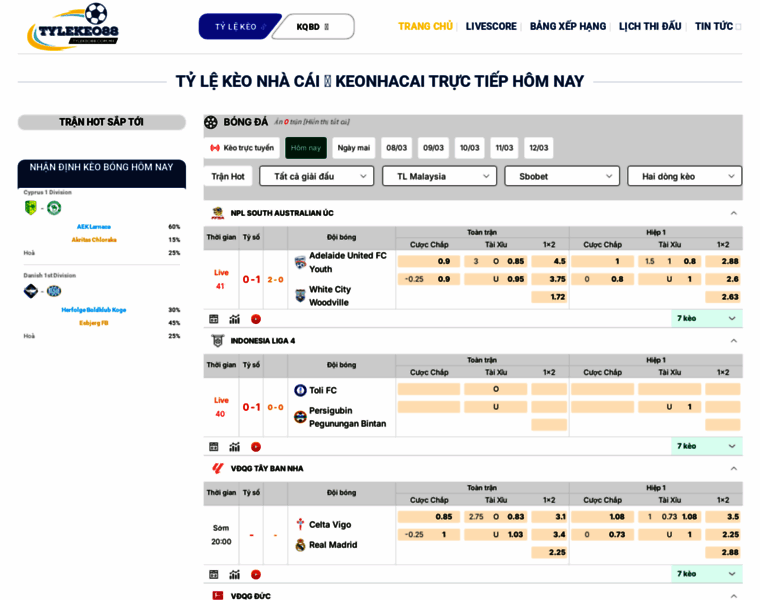Expand 7 kèo for Adelaide United match
The image size is (760, 600).
pos(707,318)
